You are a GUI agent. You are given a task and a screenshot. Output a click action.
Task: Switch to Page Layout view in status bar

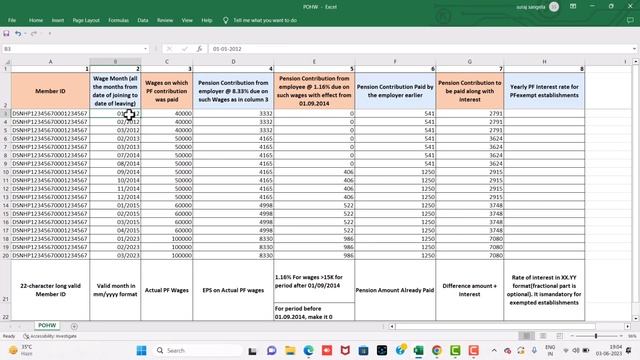coord(543,336)
